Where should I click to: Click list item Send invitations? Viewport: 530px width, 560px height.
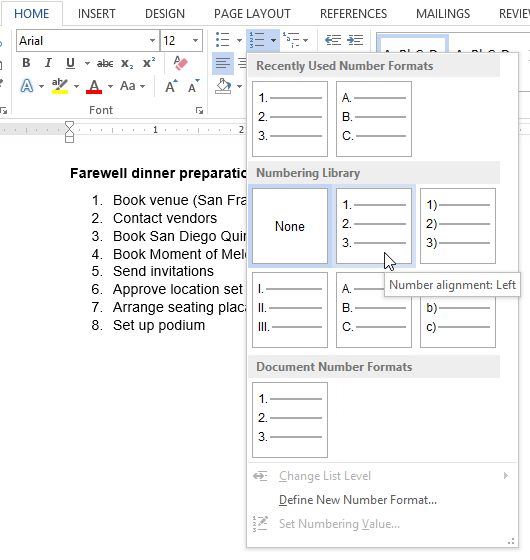click(x=163, y=271)
